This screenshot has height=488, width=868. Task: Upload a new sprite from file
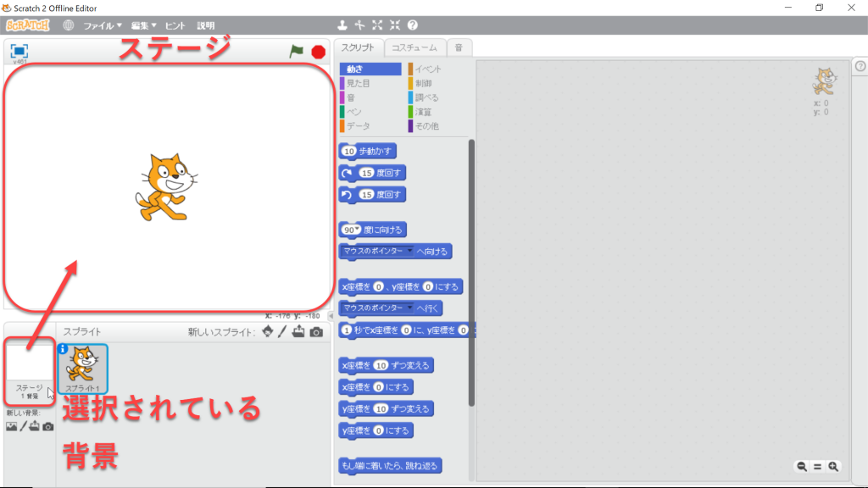(298, 331)
